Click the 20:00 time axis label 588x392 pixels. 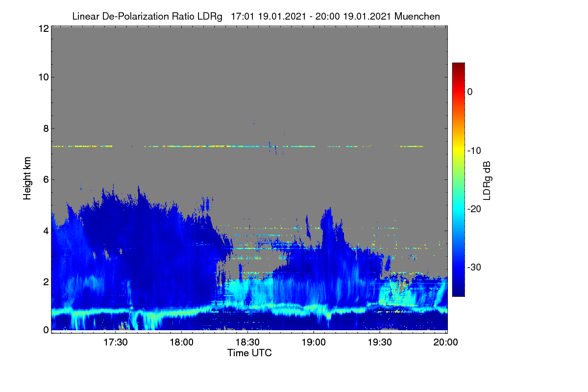[446, 343]
